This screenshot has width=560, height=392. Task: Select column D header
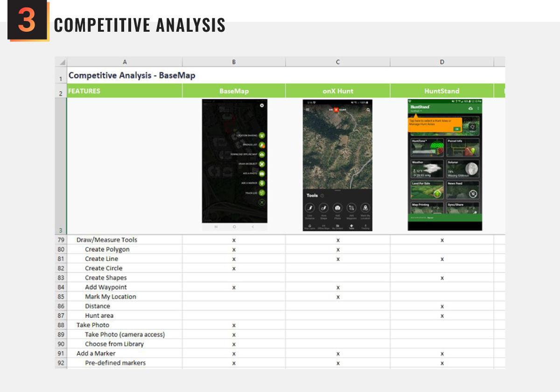[441, 62]
